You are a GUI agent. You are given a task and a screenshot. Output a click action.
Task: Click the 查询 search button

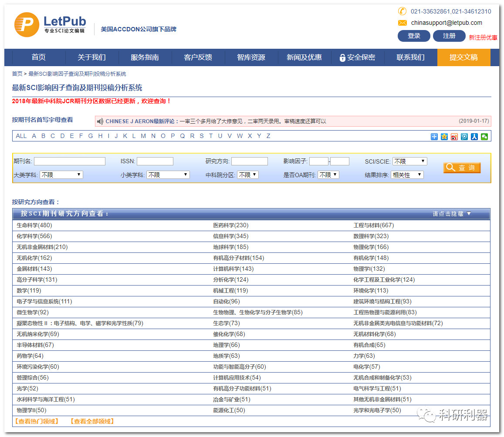(462, 168)
